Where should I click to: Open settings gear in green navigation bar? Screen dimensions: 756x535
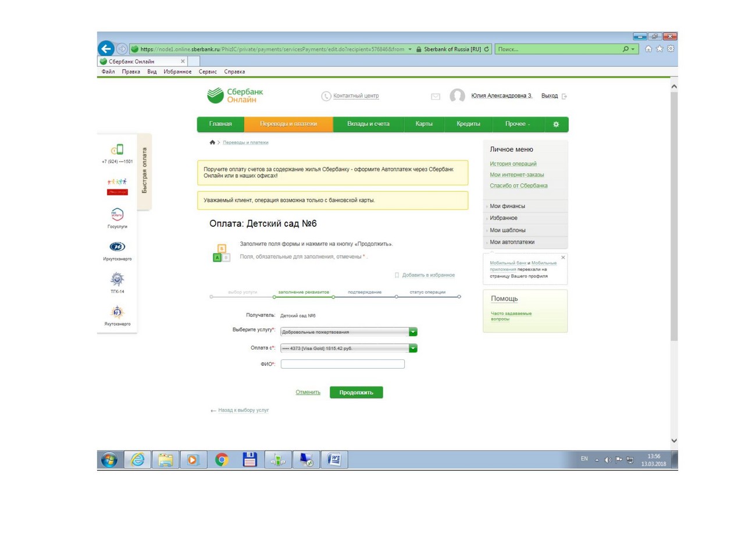coord(555,124)
